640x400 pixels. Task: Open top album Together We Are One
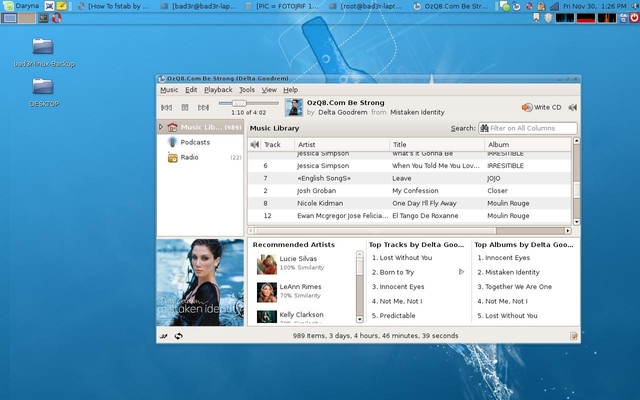515,287
